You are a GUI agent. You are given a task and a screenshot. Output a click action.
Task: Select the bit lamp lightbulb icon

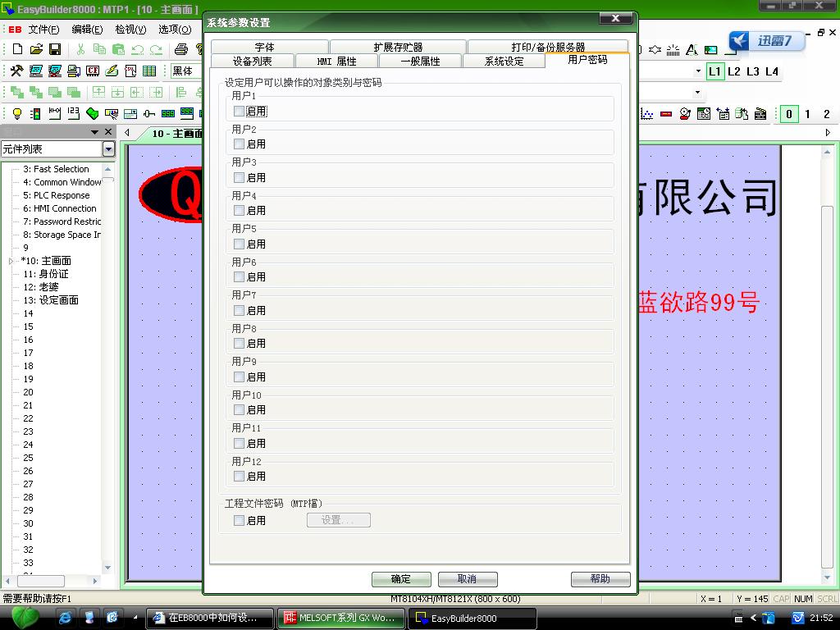pyautogui.click(x=16, y=114)
